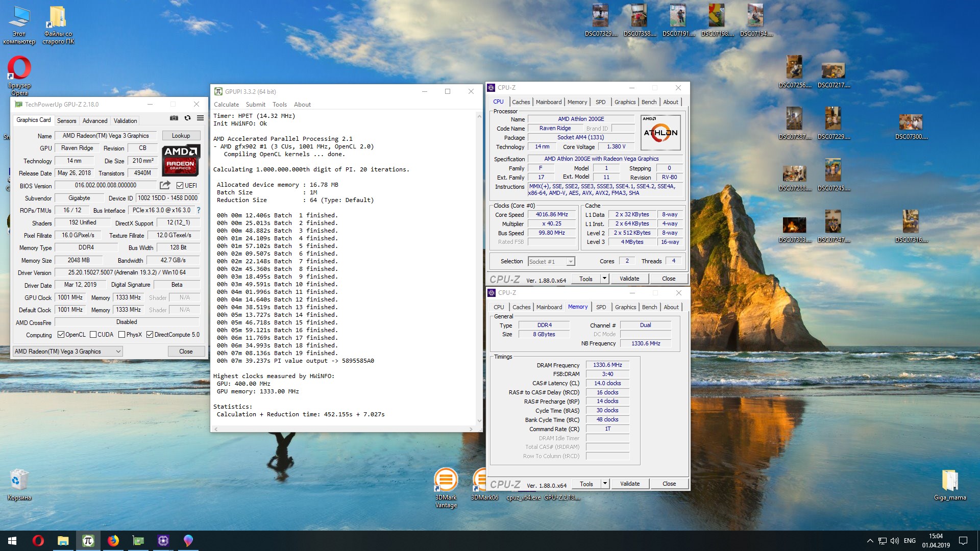980x551 pixels.
Task: Open 3DMark Vantage desktop shortcut
Action: (446, 488)
